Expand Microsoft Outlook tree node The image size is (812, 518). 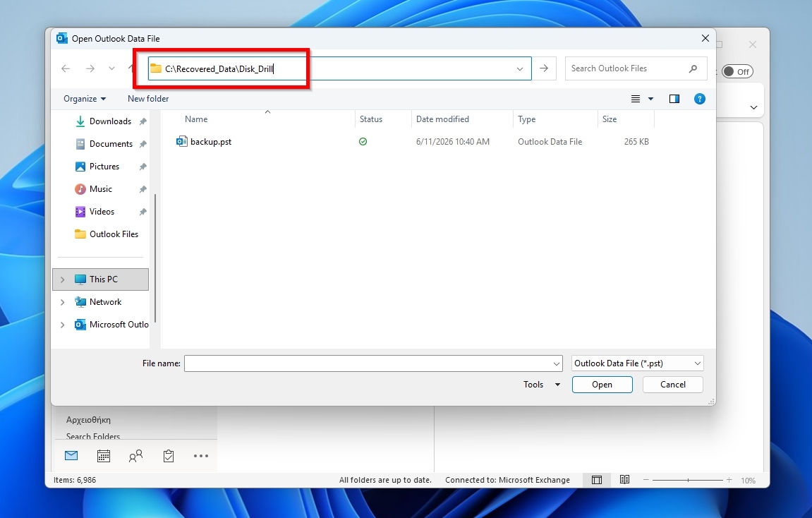click(x=63, y=325)
